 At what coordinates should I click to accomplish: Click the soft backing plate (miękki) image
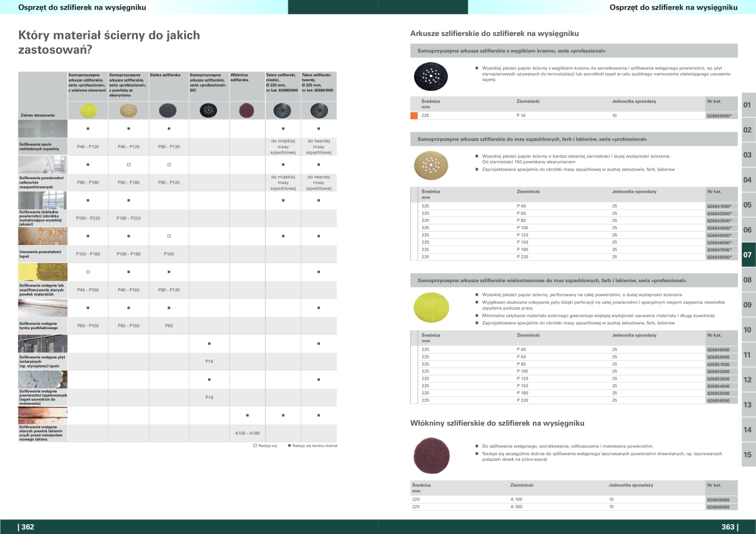coord(282,110)
